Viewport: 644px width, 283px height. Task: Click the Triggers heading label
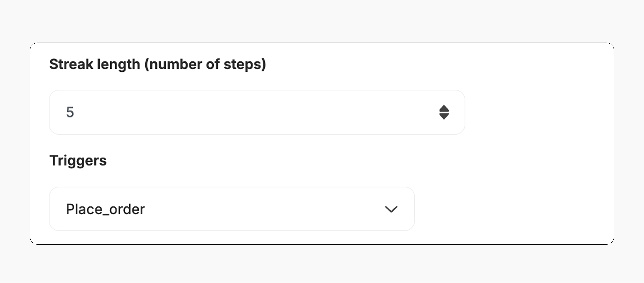[78, 160]
